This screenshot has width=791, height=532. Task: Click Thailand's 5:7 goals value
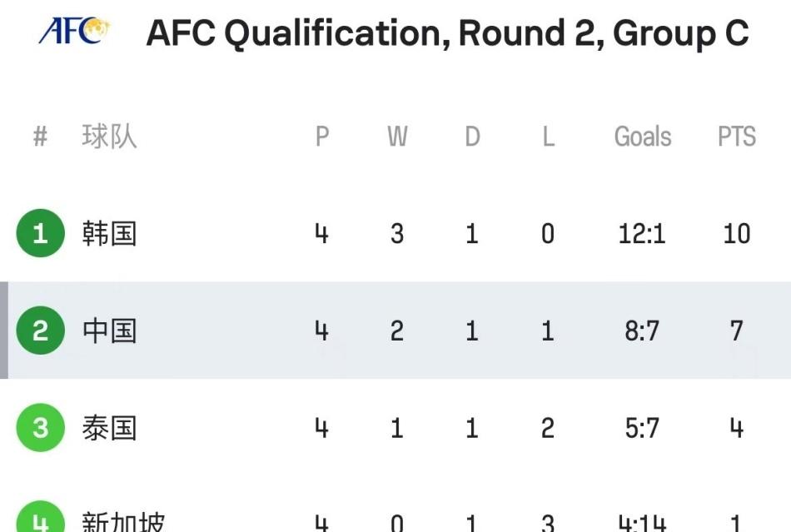[x=642, y=429]
